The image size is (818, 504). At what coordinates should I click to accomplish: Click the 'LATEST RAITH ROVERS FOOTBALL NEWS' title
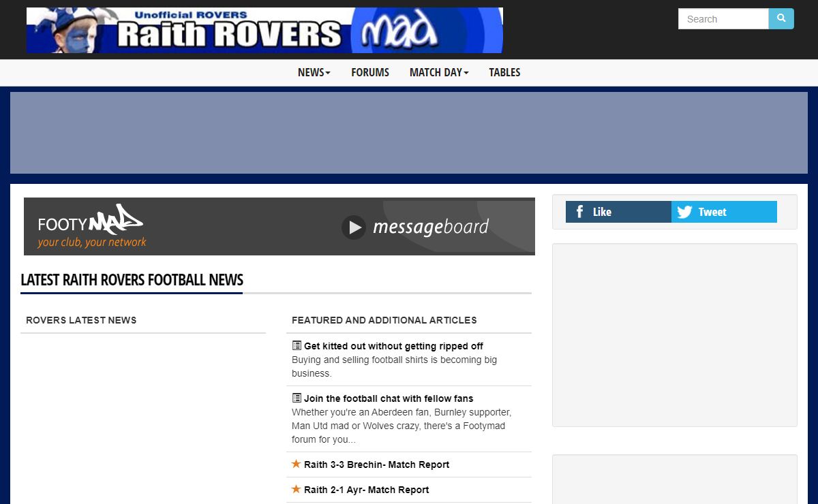coord(132,280)
